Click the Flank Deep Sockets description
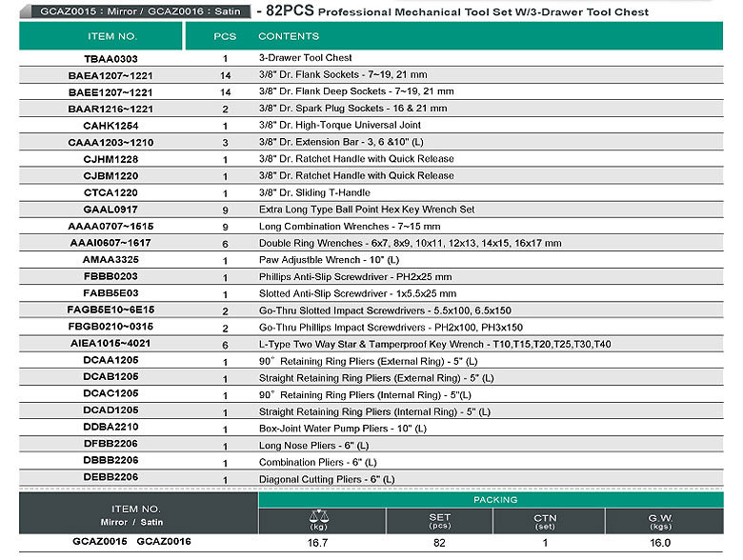 tap(356, 91)
